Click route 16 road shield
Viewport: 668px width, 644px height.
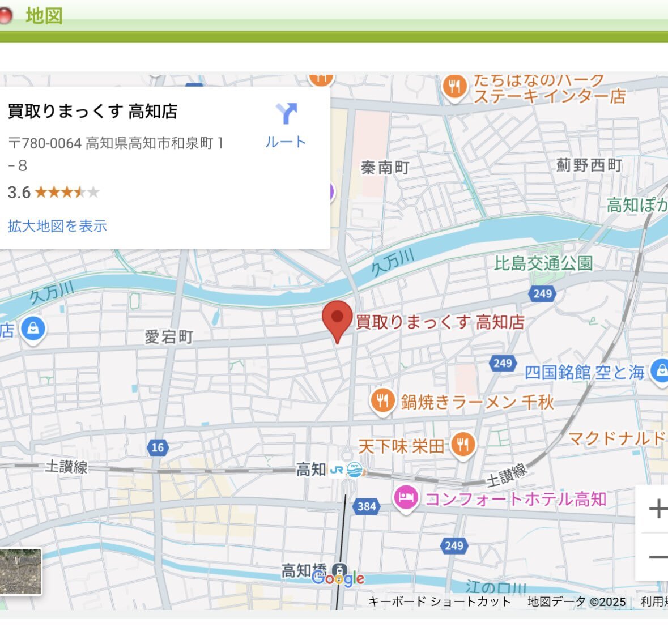click(x=158, y=447)
